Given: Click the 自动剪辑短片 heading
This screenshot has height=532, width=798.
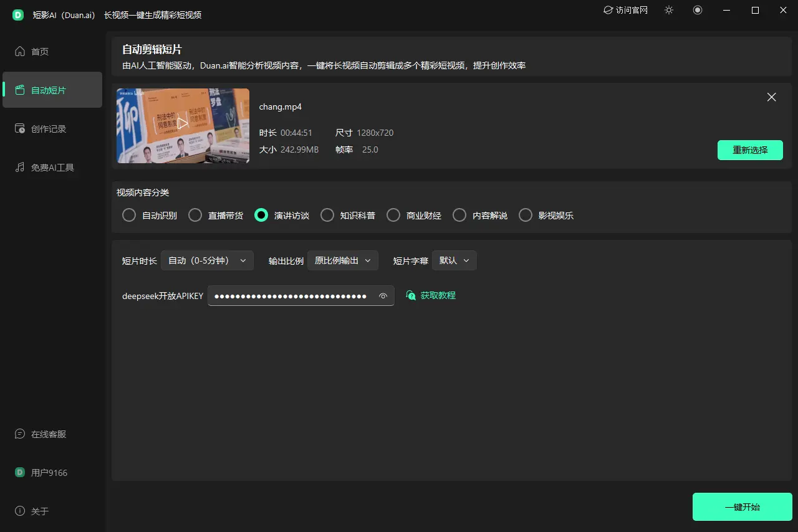Looking at the screenshot, I should 152,50.
